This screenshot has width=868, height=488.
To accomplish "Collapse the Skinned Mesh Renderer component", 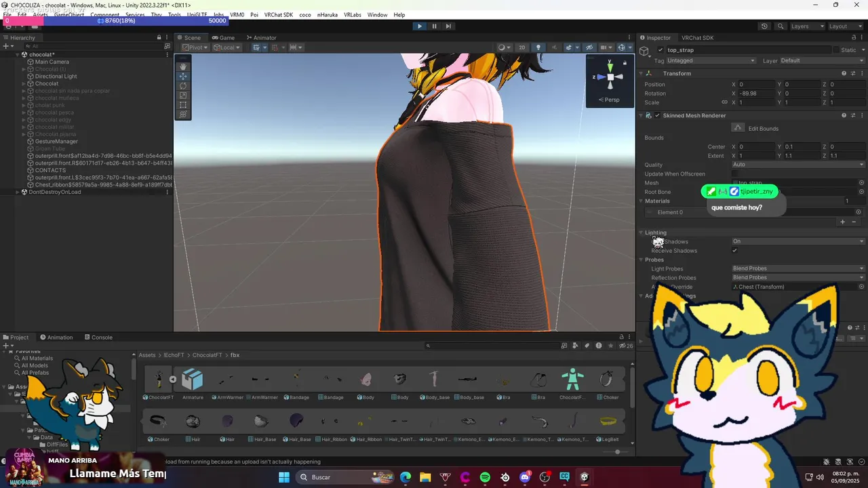I will pyautogui.click(x=641, y=115).
